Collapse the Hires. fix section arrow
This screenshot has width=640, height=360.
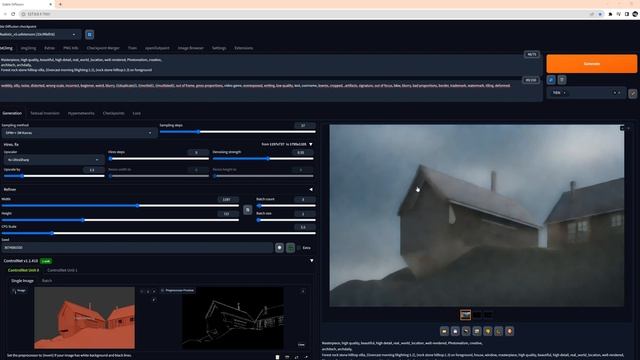pyautogui.click(x=311, y=144)
